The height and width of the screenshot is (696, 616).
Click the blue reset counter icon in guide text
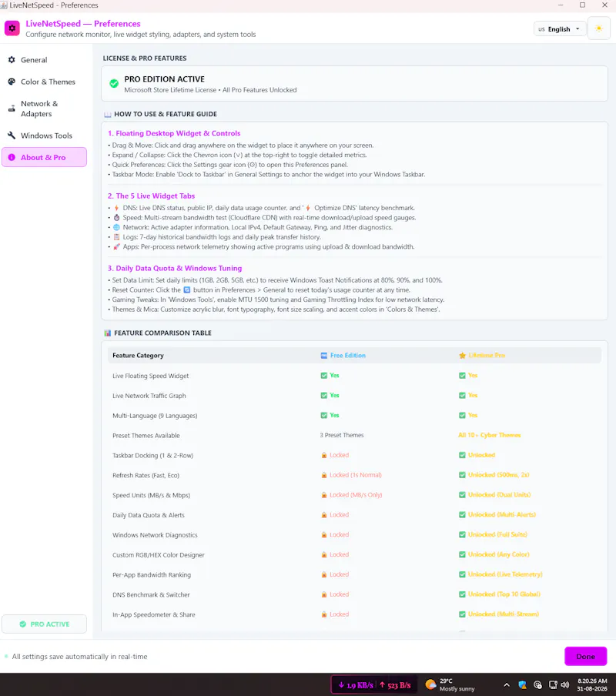187,289
